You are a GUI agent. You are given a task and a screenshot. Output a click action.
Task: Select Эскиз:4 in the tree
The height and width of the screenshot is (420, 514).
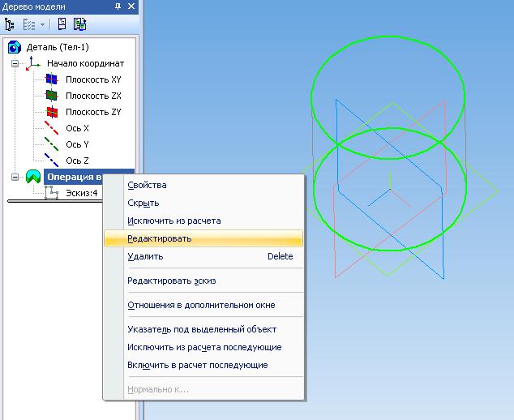[x=82, y=193]
